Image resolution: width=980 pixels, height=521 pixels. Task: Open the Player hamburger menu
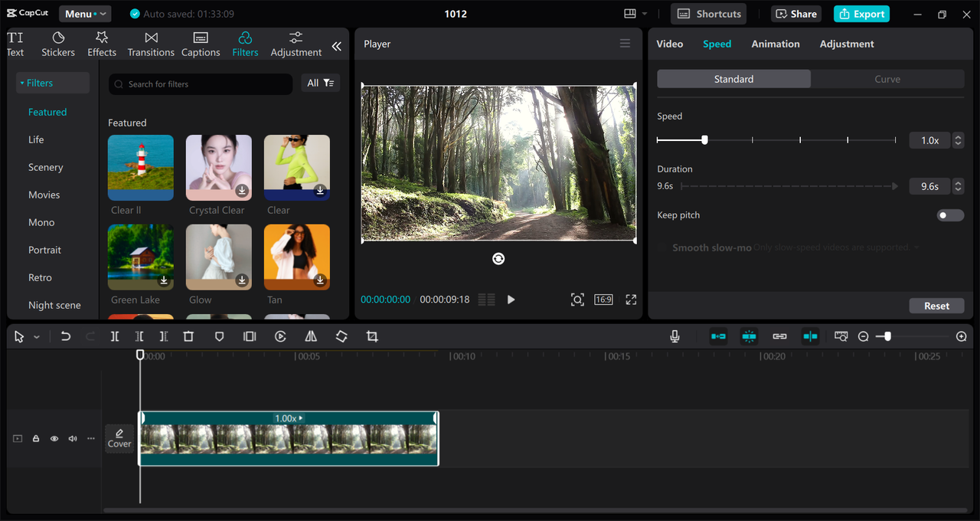click(625, 44)
